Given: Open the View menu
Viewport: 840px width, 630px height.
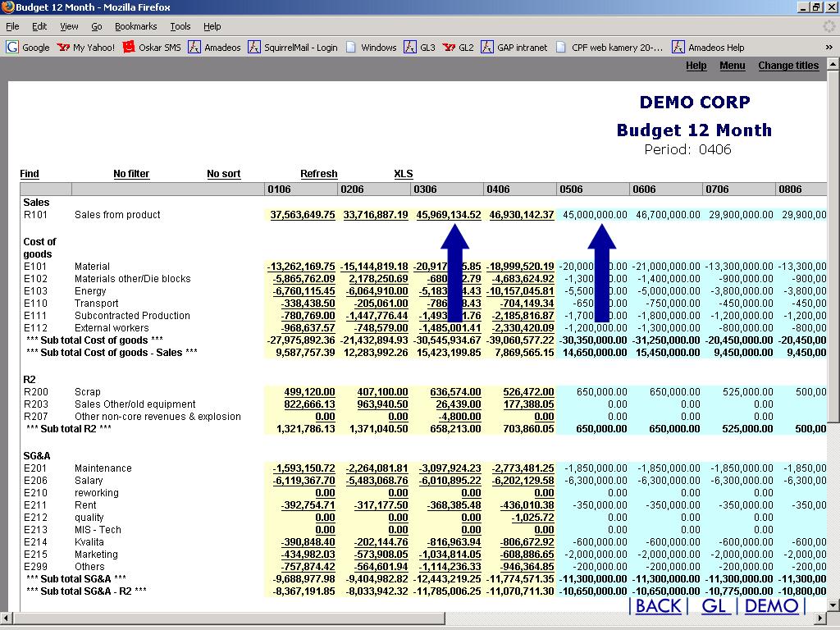Looking at the screenshot, I should tap(69, 26).
